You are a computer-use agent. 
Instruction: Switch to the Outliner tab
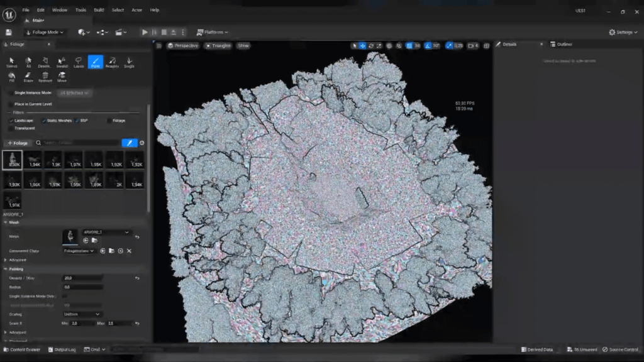point(561,44)
